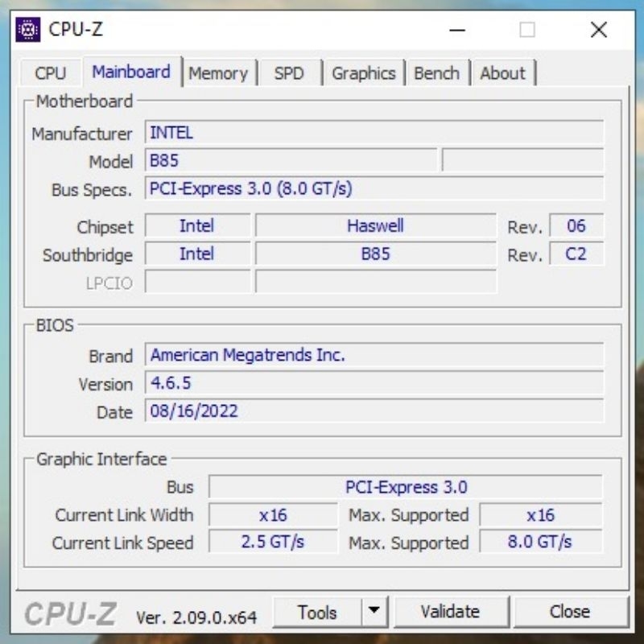Select the Memory tab
Image resolution: width=644 pixels, height=644 pixels.
220,73
